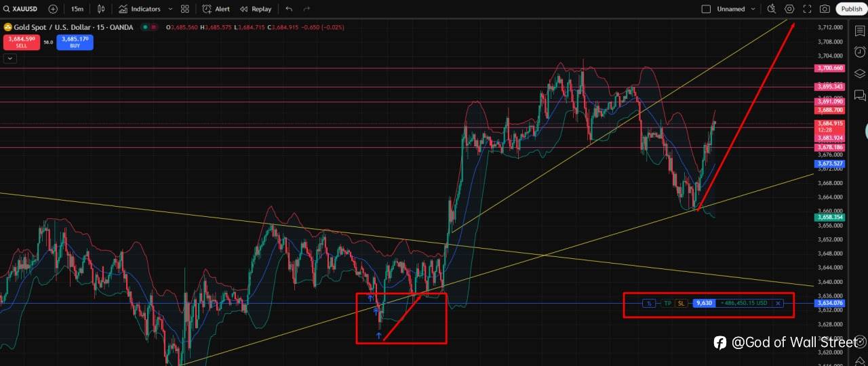This screenshot has width=868, height=366.
Task: Click the 9,630 position quantity label
Action: tap(704, 303)
